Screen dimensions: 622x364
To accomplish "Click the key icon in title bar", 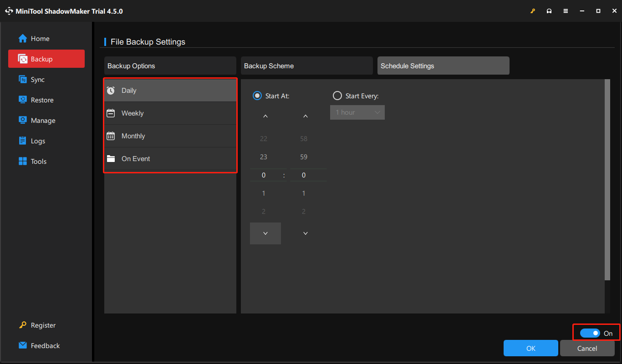I will pyautogui.click(x=533, y=11).
